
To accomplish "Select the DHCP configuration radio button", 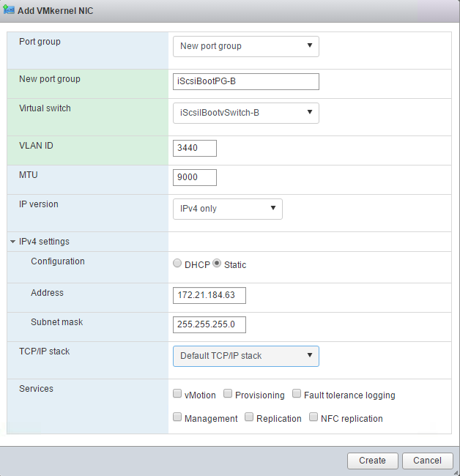I will click(x=177, y=264).
